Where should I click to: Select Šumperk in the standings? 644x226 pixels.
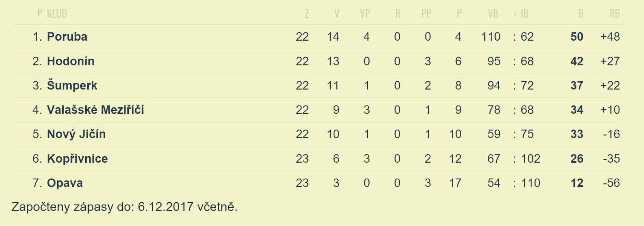click(x=72, y=86)
